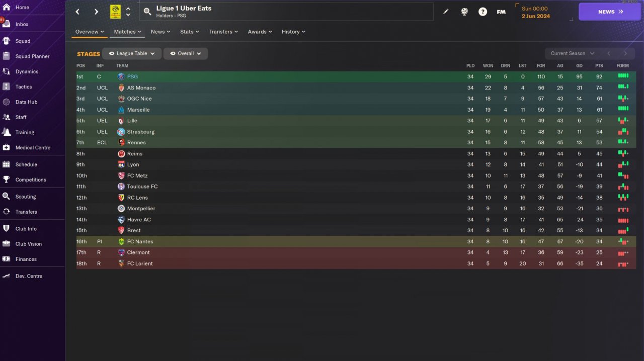Click the back navigation arrow
Image resolution: width=644 pixels, height=361 pixels.
(x=77, y=12)
